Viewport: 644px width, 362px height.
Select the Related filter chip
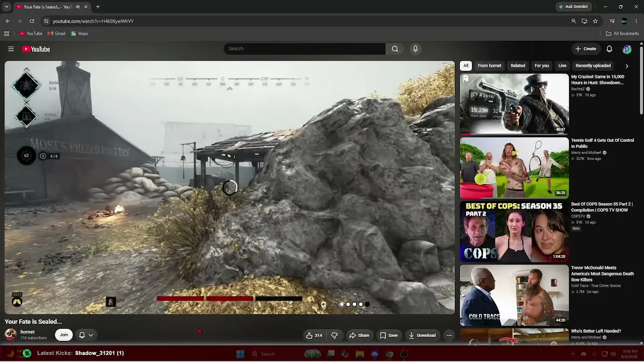518,65
